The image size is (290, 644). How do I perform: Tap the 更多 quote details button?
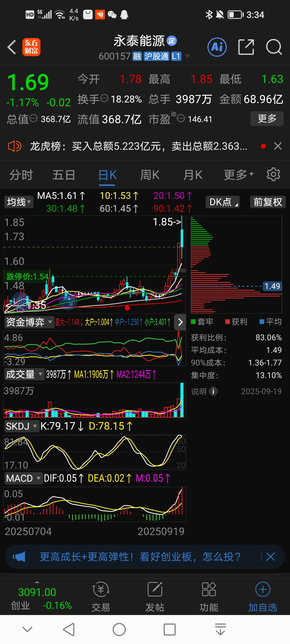tap(267, 118)
